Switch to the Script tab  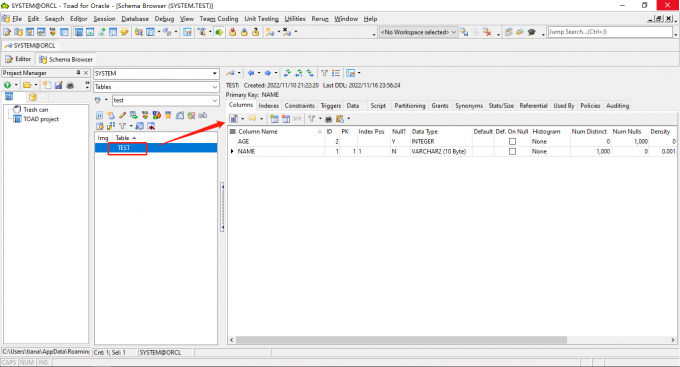(378, 105)
